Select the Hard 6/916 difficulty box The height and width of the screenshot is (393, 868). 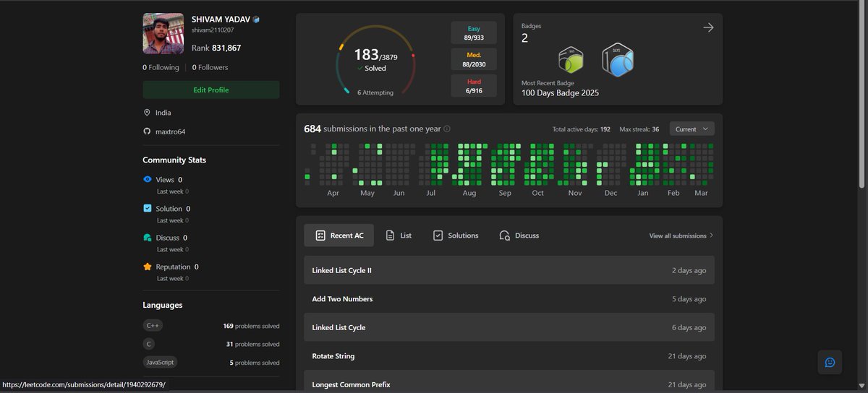[x=474, y=86]
